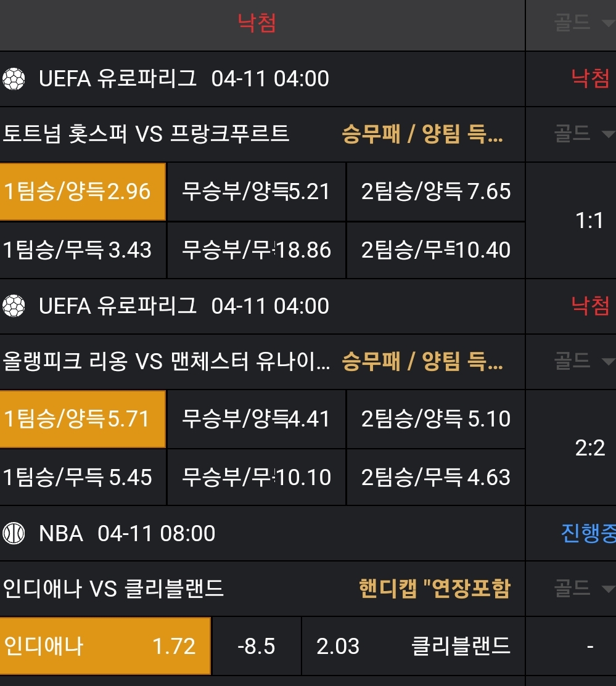Select 1팀승/양득 2.96 odds option
Screen dimensions: 616x686
[x=83, y=192]
